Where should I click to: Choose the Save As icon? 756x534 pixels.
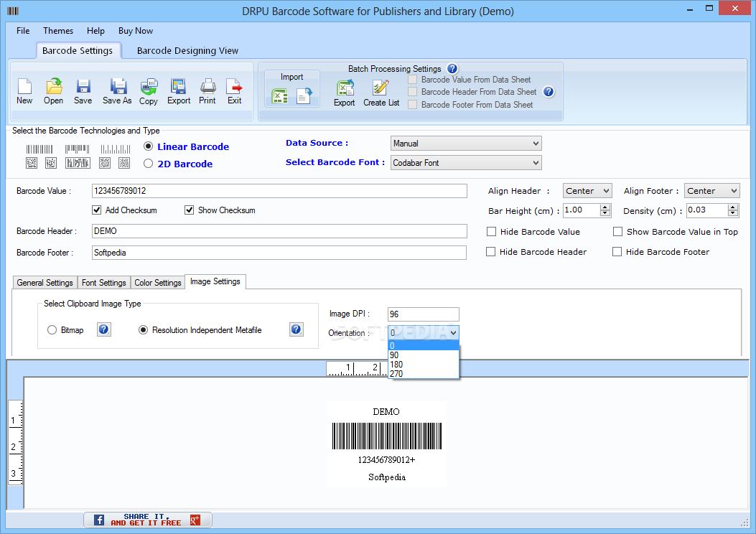[117, 91]
